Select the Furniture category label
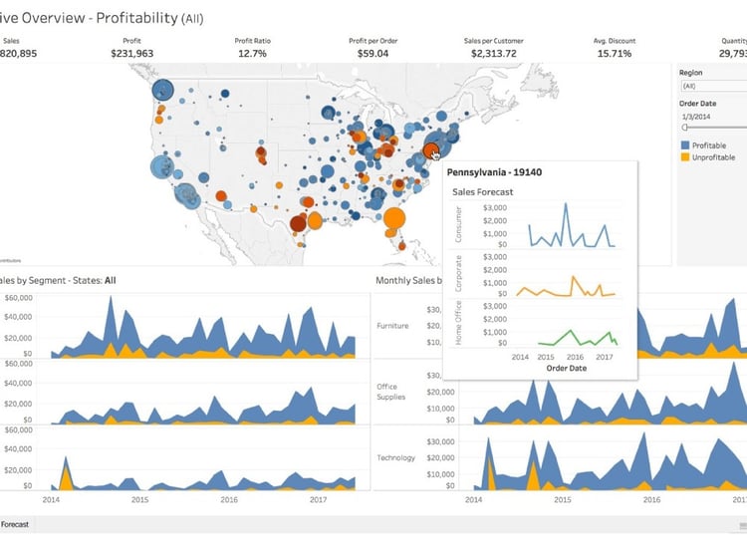The image size is (747, 560). tap(392, 326)
